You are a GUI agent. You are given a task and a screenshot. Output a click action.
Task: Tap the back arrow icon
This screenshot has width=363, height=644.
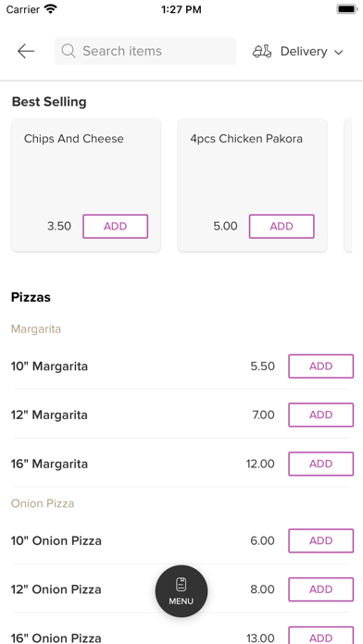(26, 51)
